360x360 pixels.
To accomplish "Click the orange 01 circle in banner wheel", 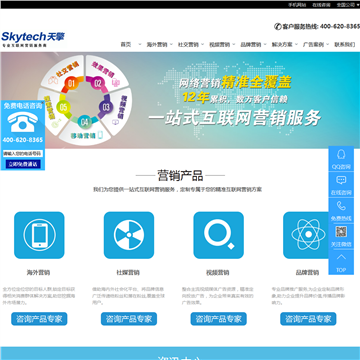I will pos(71,83).
